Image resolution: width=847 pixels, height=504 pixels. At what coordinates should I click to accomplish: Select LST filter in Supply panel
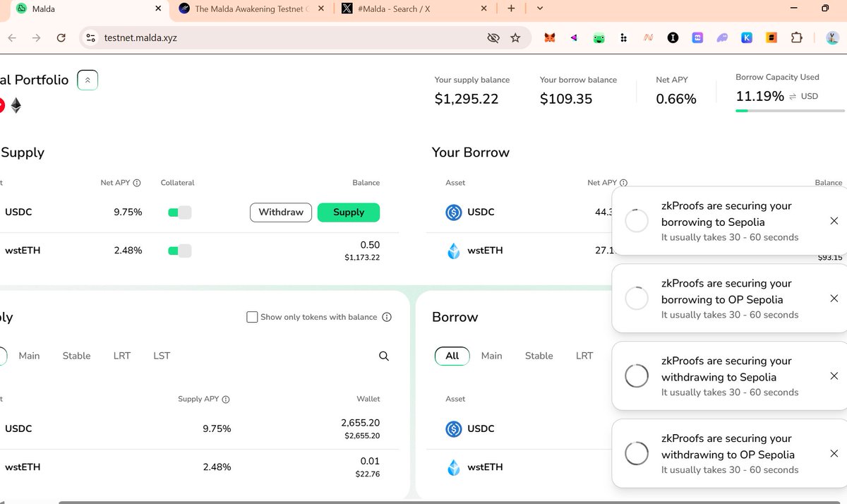click(162, 356)
